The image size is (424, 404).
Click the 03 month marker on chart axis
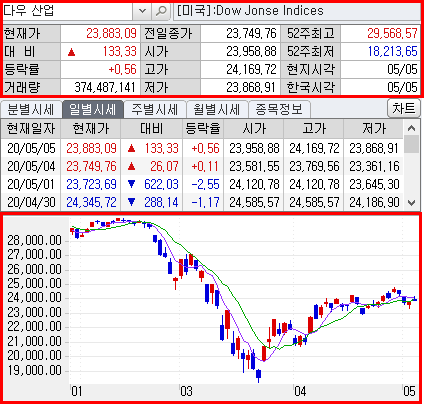(186, 391)
